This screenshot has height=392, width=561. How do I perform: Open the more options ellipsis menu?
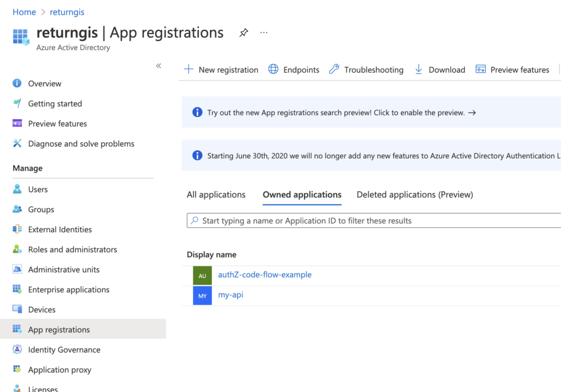pos(264,32)
